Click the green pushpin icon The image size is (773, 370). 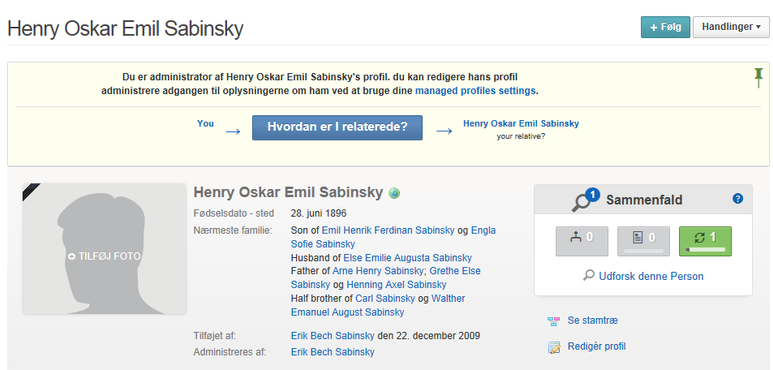tap(759, 78)
